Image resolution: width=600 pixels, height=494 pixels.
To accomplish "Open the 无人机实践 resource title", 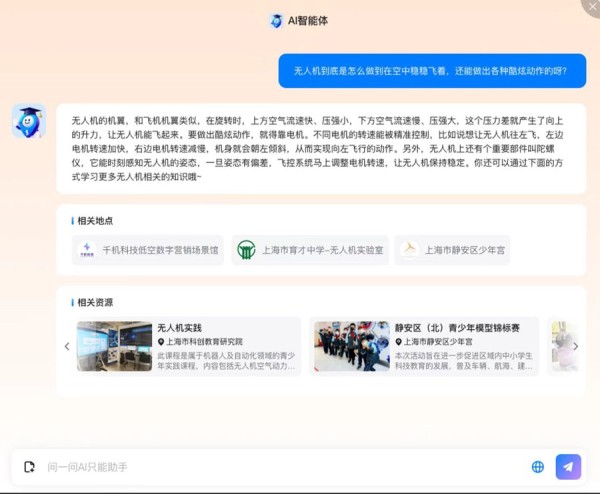I will (x=179, y=327).
